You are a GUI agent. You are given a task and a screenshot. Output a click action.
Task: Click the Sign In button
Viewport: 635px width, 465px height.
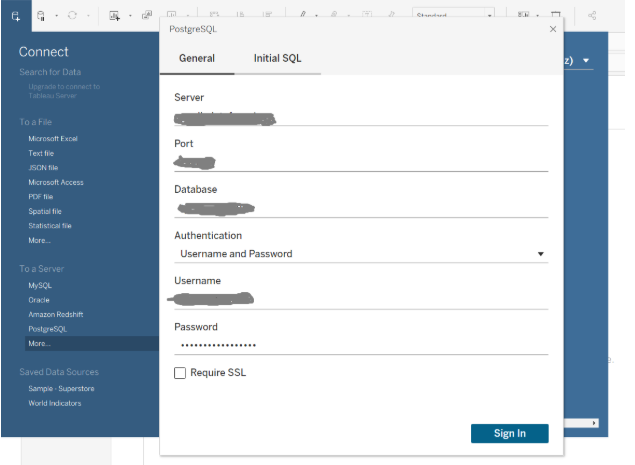coord(509,433)
